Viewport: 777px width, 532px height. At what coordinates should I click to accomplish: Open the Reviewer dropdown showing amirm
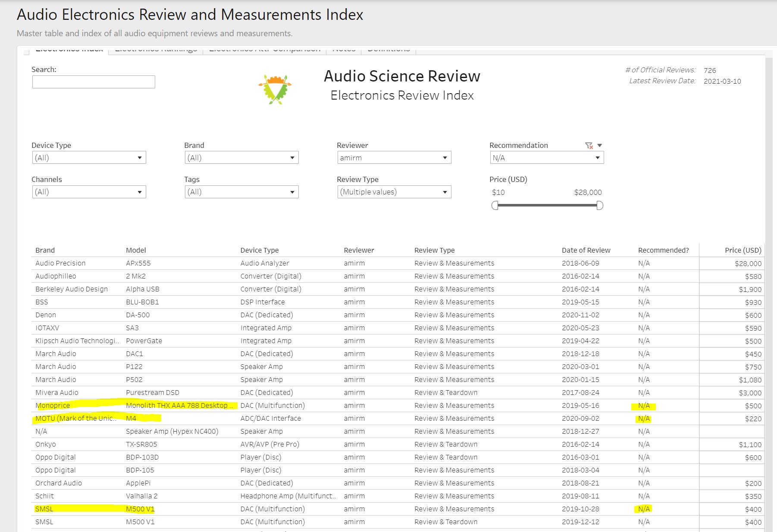click(394, 157)
